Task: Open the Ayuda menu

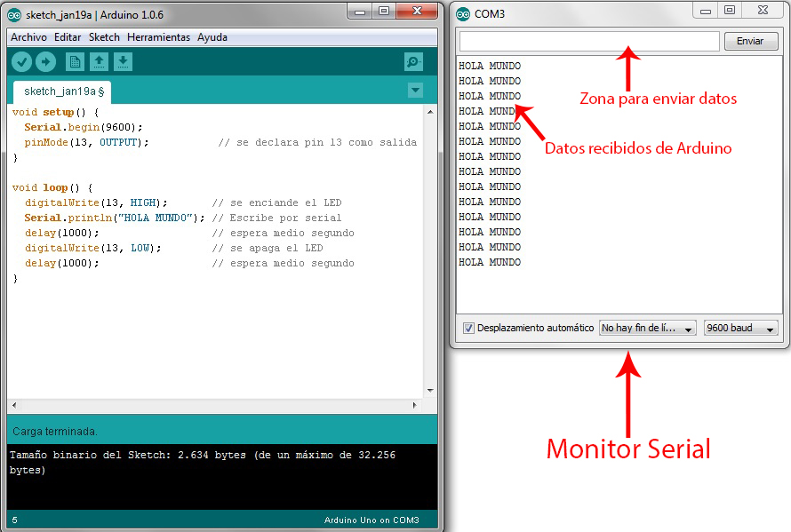Action: [x=212, y=37]
